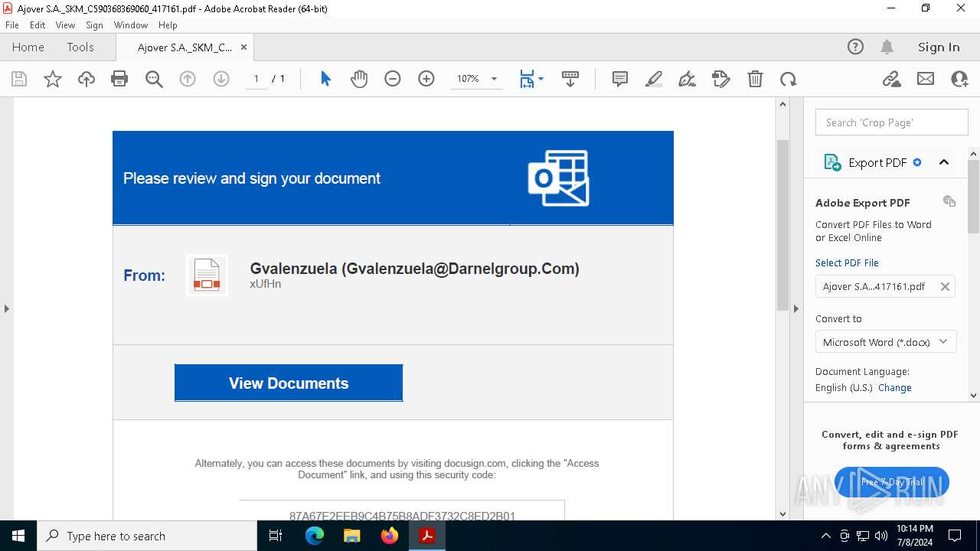This screenshot has width=980, height=551.
Task: Zoom out with the minus icon
Action: point(393,79)
